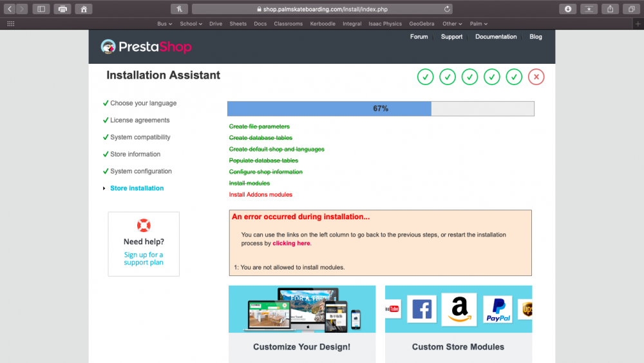Go forward using Safari forward arrow
The image size is (644, 363).
(21, 8)
